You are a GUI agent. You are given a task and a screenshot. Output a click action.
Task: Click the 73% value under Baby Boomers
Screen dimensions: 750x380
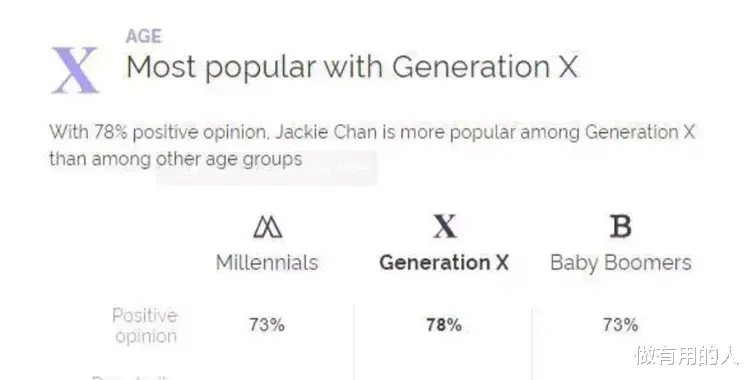pos(620,325)
